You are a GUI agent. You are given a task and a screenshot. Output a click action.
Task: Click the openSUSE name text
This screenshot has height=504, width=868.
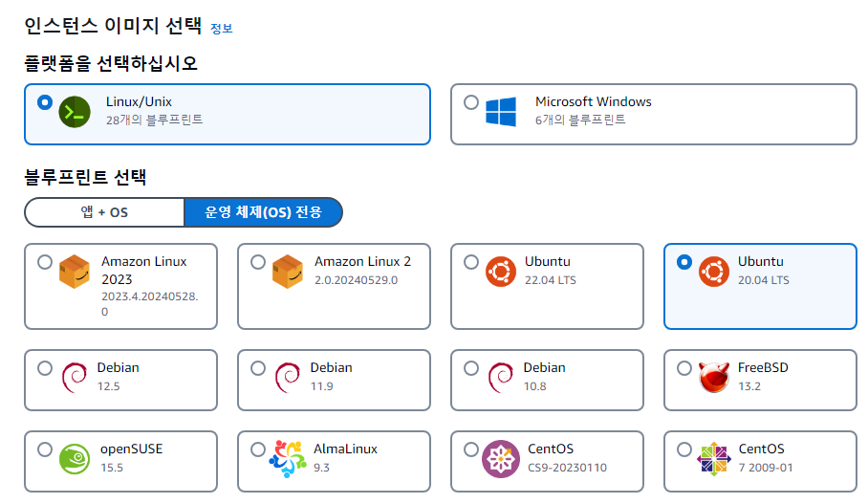pyautogui.click(x=131, y=449)
